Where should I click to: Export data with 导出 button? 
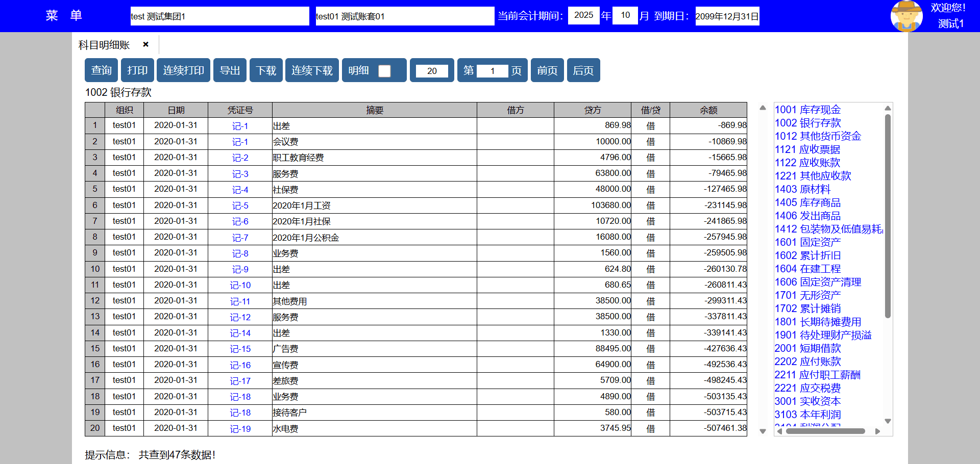point(230,70)
